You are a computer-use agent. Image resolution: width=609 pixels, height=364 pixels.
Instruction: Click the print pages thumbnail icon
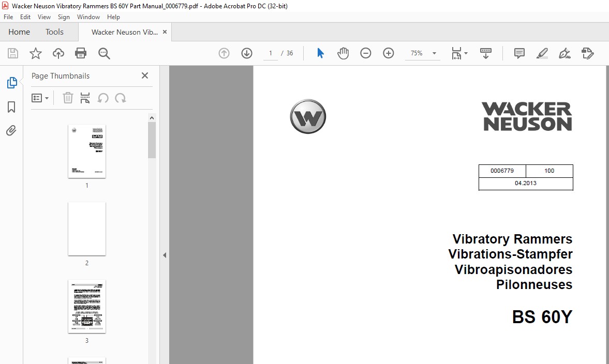click(x=85, y=98)
